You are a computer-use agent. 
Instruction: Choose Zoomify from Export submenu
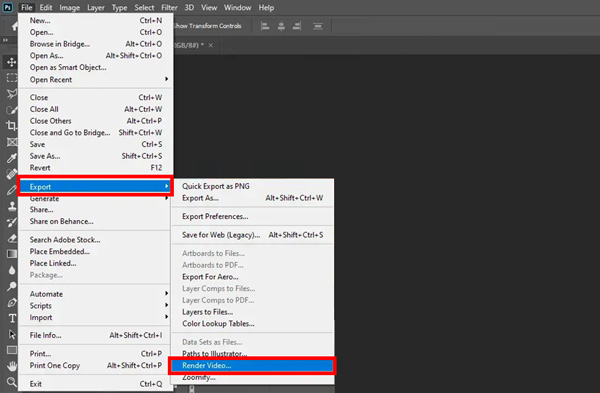tap(252, 378)
